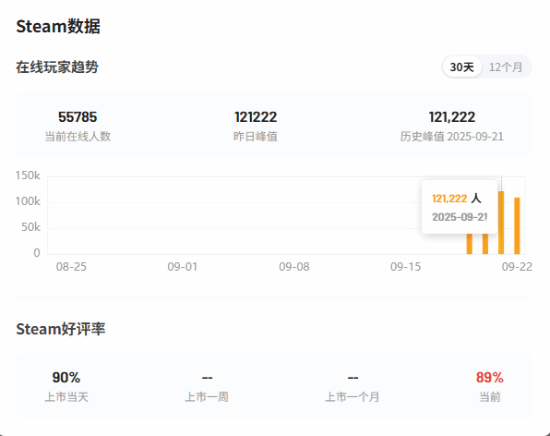Switch trend view to 12个月
The width and height of the screenshot is (550, 436).
tap(505, 67)
